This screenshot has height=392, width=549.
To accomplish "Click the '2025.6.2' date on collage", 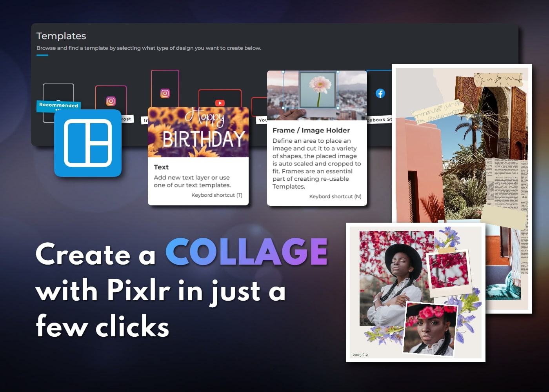I will pos(360,355).
